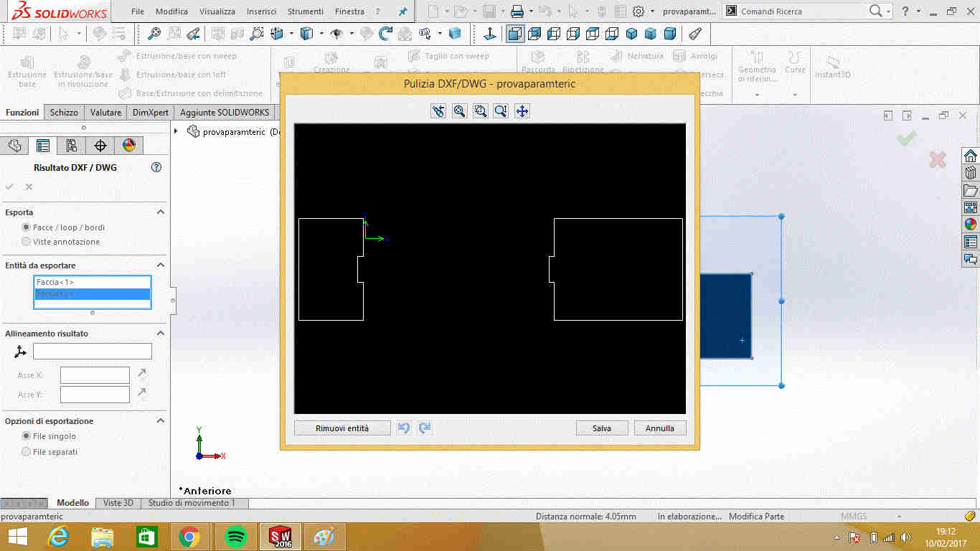980x551 pixels.
Task: Click the Options gear icon
Action: tap(639, 11)
